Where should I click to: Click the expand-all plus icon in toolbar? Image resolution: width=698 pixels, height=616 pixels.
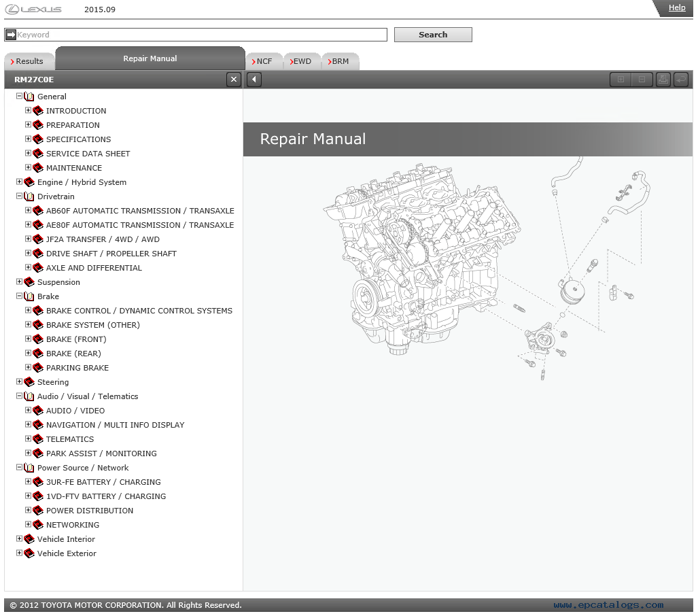pos(621,80)
